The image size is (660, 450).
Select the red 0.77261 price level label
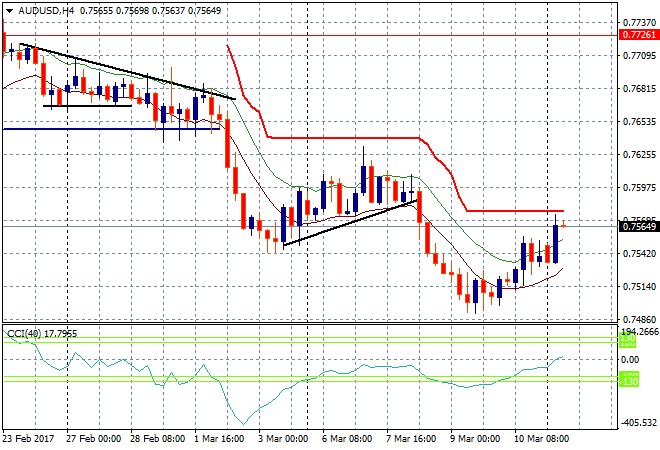point(639,35)
